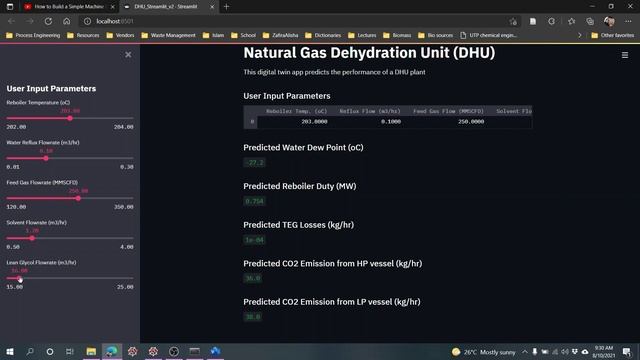
Task: Open the Islam bookmarks folder
Action: click(x=213, y=36)
